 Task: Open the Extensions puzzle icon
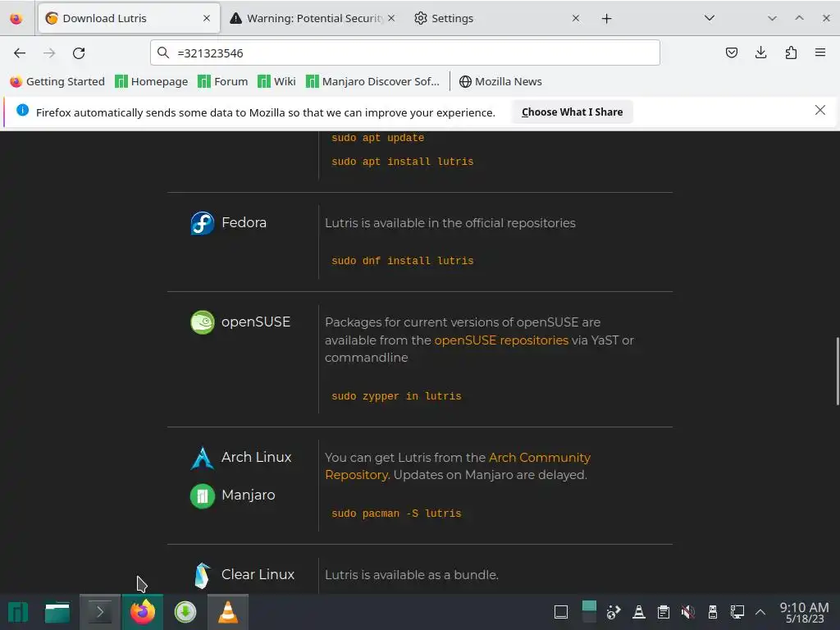coord(791,52)
